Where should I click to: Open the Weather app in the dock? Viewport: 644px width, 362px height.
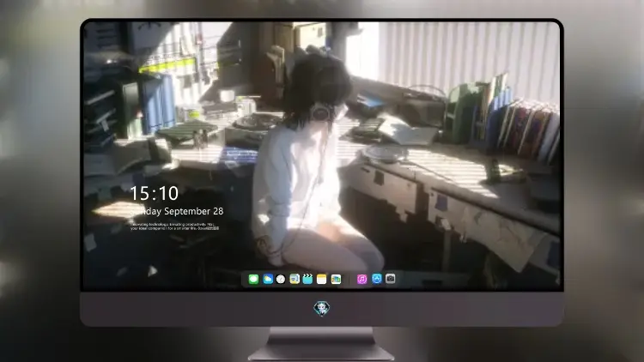click(x=268, y=279)
